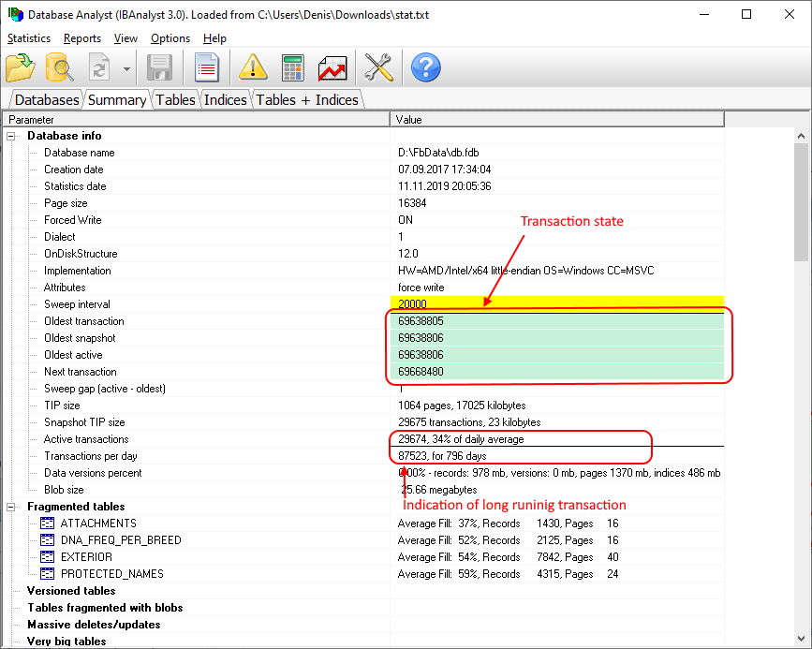
Task: Click the yellow warning triangle icon
Action: click(253, 67)
